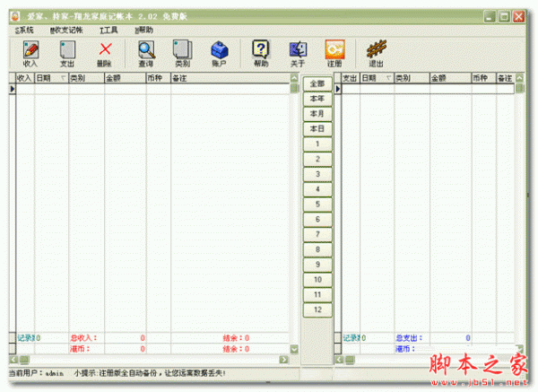
Task: Open the 类别 category icon
Action: tap(183, 54)
